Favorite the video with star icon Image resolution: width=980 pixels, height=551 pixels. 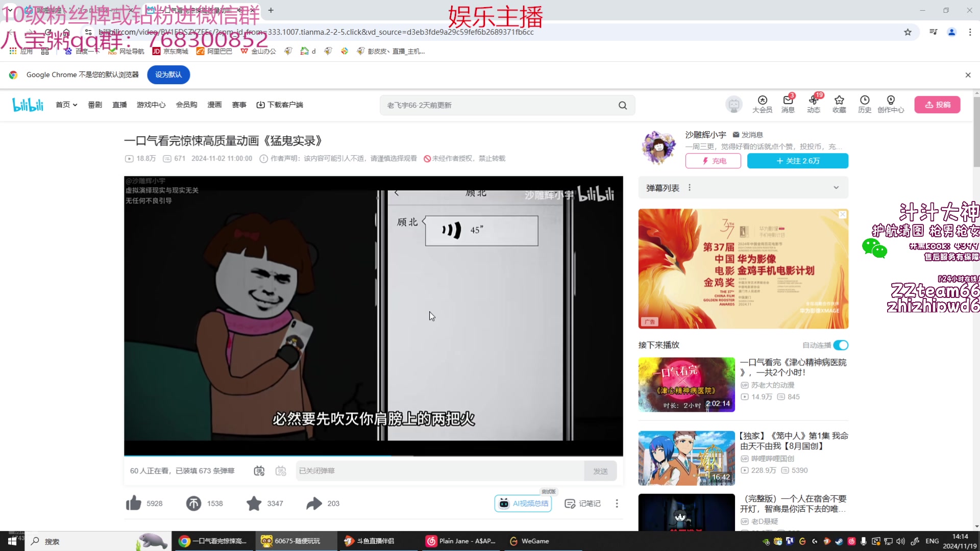[x=254, y=503]
